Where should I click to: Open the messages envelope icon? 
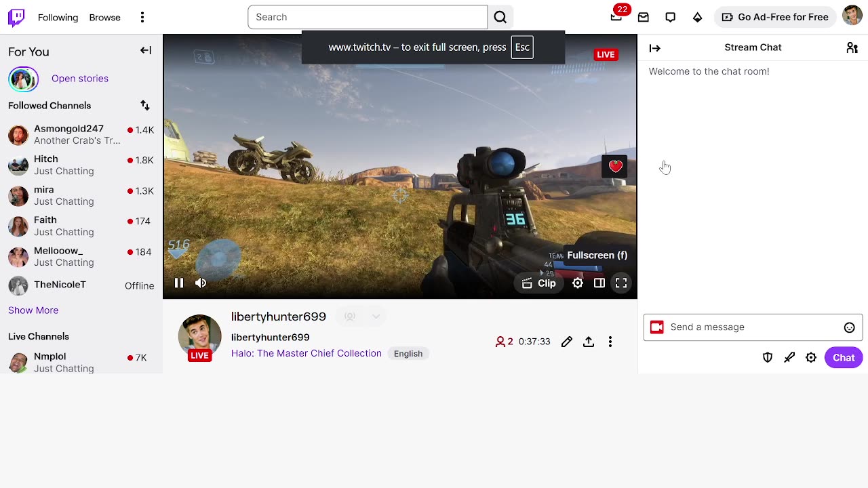click(644, 17)
